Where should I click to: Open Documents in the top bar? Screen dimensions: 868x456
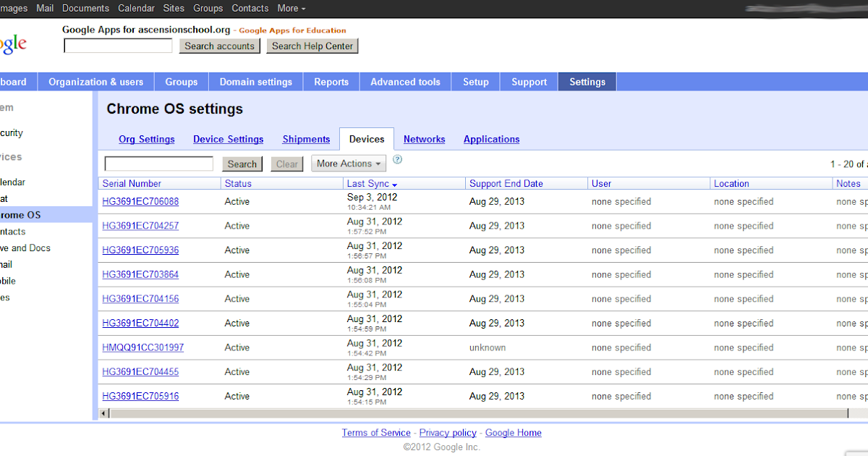click(85, 8)
